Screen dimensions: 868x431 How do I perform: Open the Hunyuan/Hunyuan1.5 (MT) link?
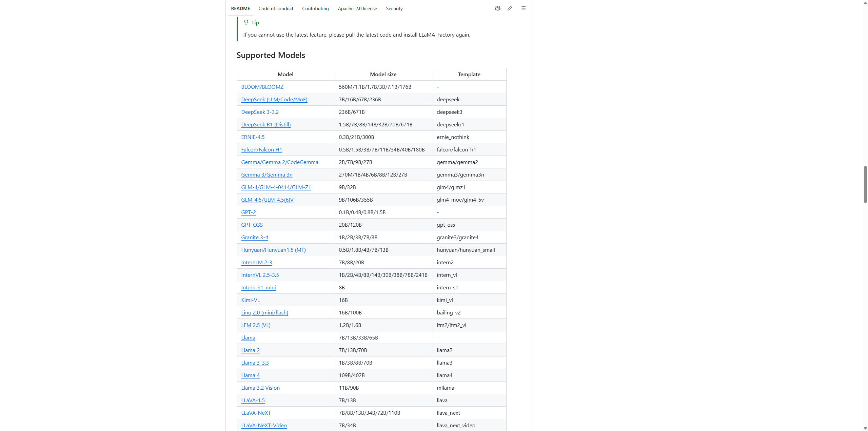(x=273, y=250)
